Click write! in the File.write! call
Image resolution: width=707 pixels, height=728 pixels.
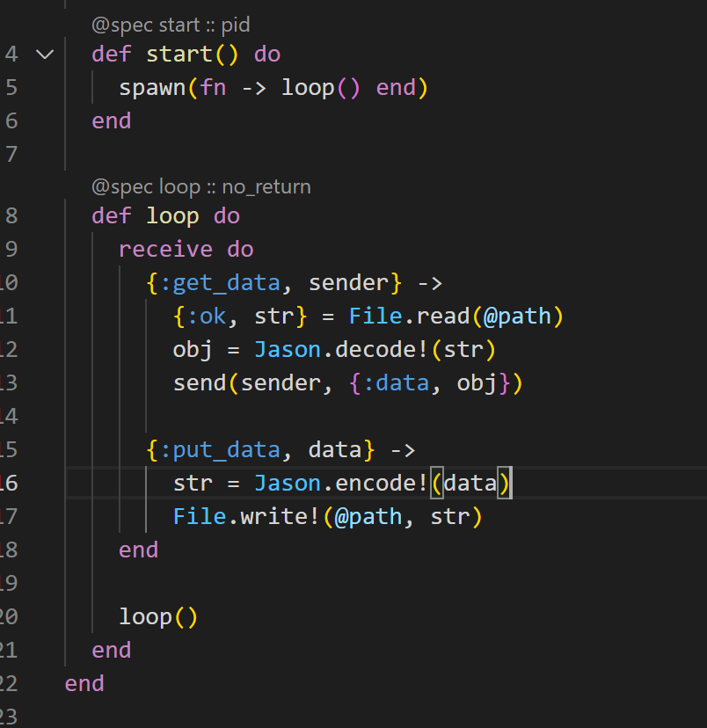[x=280, y=517]
